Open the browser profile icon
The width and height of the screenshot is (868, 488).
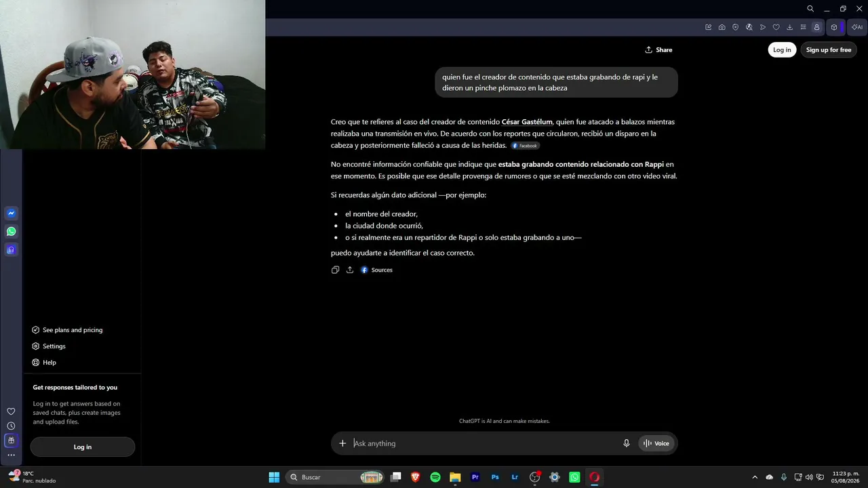816,27
